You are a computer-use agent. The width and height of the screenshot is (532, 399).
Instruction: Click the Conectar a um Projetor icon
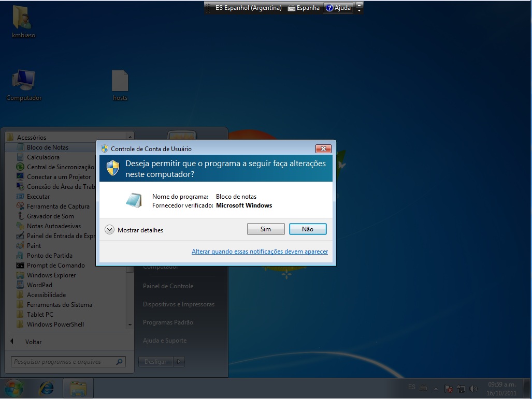point(20,176)
